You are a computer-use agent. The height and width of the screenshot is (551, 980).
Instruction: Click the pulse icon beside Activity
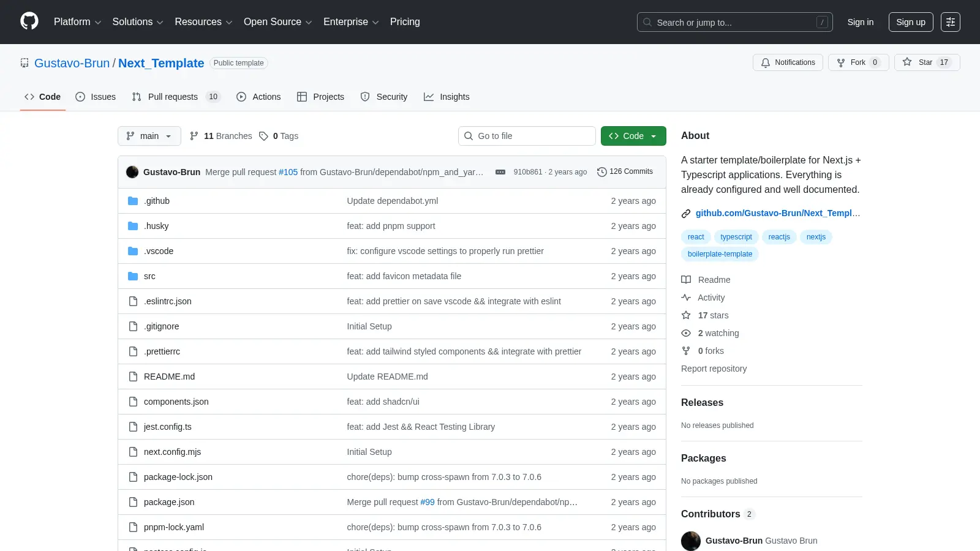(x=686, y=298)
